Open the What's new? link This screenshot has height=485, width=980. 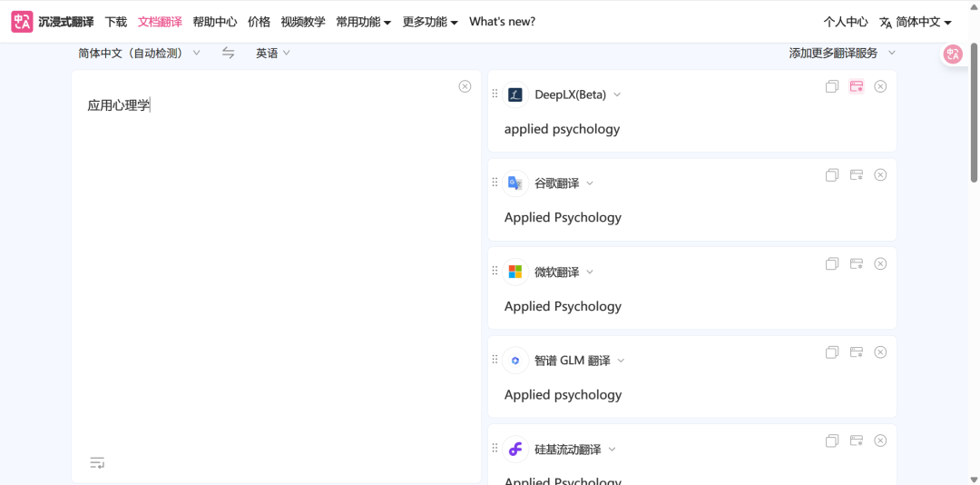tap(502, 22)
